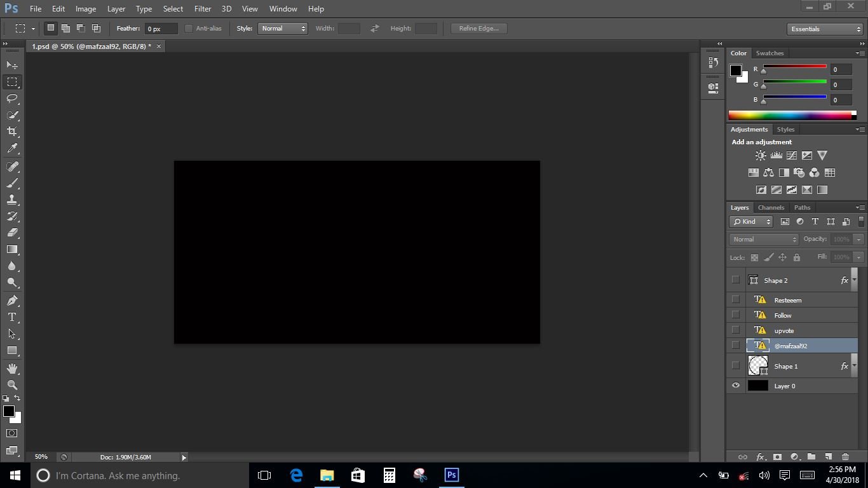
Task: Open the Opacity slider dropdown
Action: [858, 240]
